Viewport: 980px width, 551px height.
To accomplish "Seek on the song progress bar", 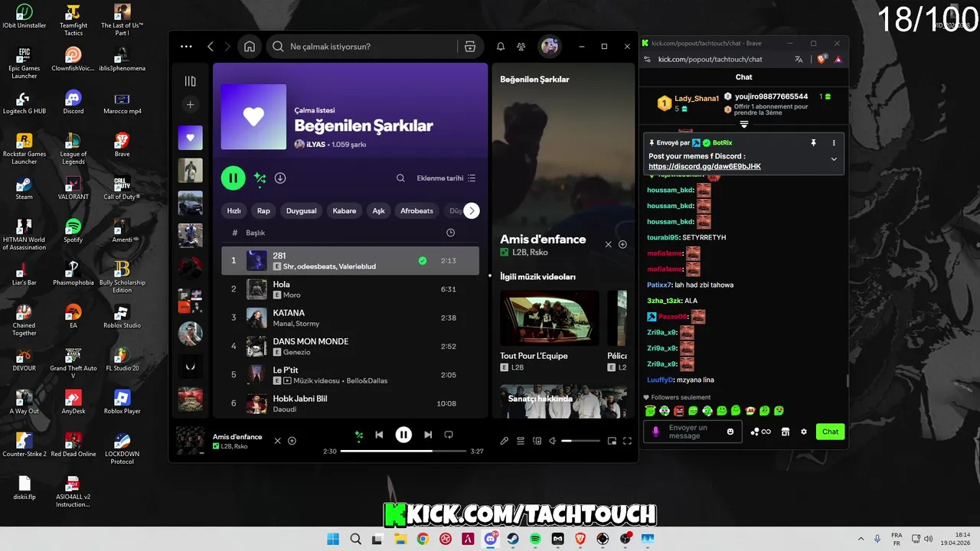I will (403, 452).
